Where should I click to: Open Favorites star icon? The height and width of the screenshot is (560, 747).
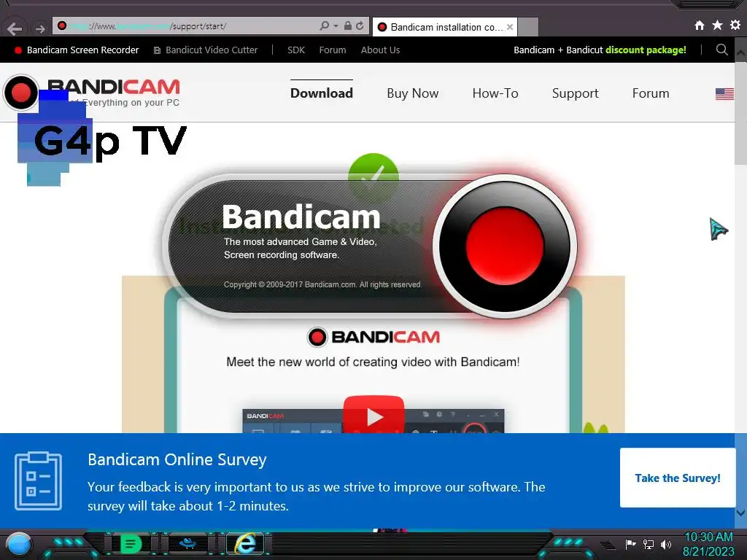click(x=717, y=25)
